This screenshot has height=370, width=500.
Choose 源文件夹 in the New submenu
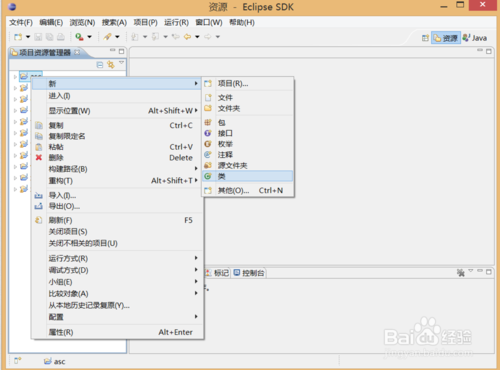(x=248, y=165)
